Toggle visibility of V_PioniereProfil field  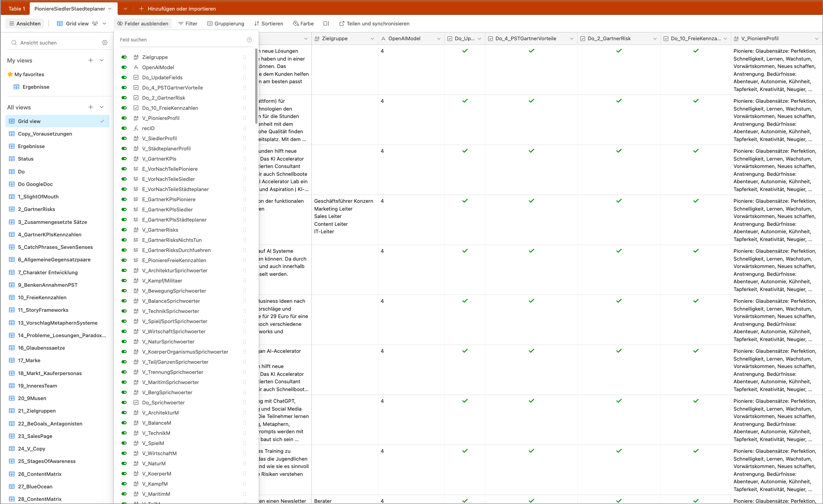124,118
